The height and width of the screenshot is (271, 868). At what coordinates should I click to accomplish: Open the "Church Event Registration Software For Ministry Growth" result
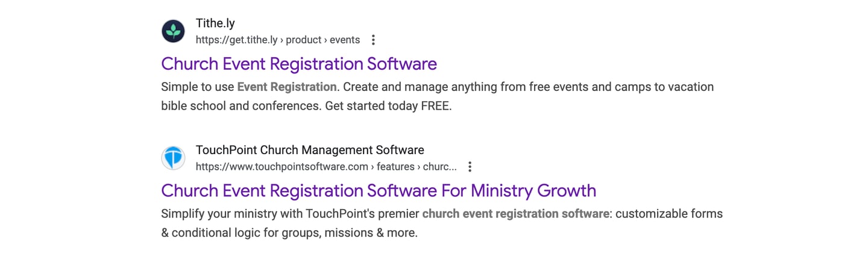(379, 191)
